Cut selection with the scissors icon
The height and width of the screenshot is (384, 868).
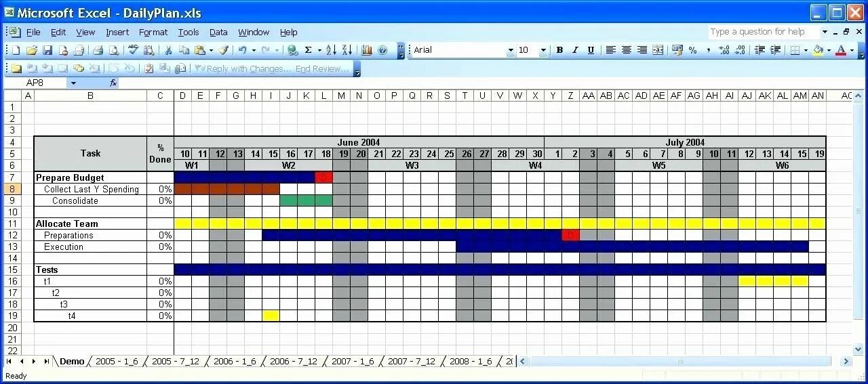tap(168, 50)
